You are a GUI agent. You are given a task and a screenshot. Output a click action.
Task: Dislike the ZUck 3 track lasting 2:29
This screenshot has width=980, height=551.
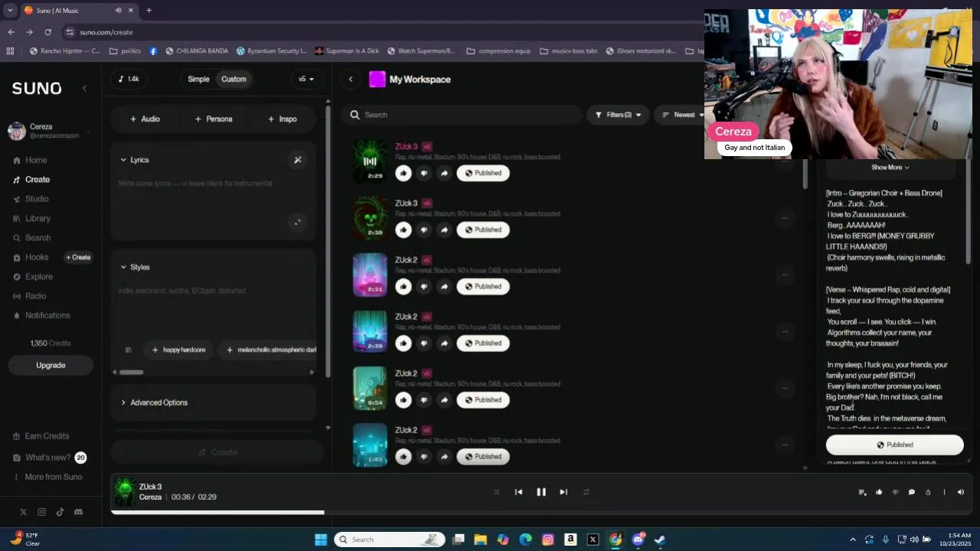pos(424,173)
